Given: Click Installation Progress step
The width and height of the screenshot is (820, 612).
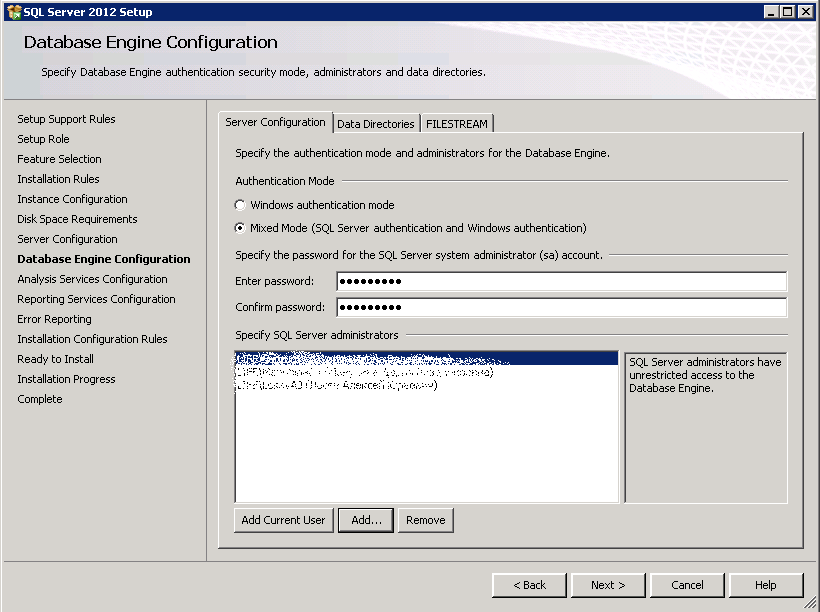Looking at the screenshot, I should (x=66, y=379).
